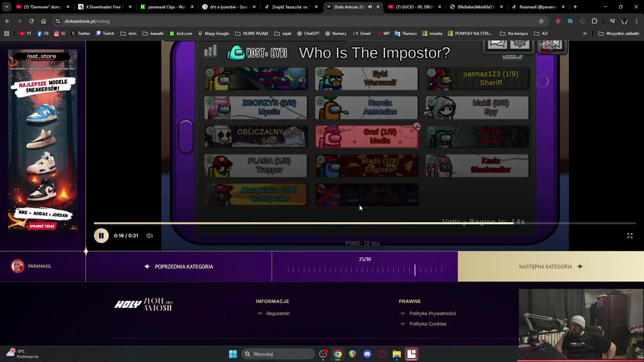Click the 25/30 category timeline marker
The height and width of the screenshot is (362, 644).
[x=415, y=270]
